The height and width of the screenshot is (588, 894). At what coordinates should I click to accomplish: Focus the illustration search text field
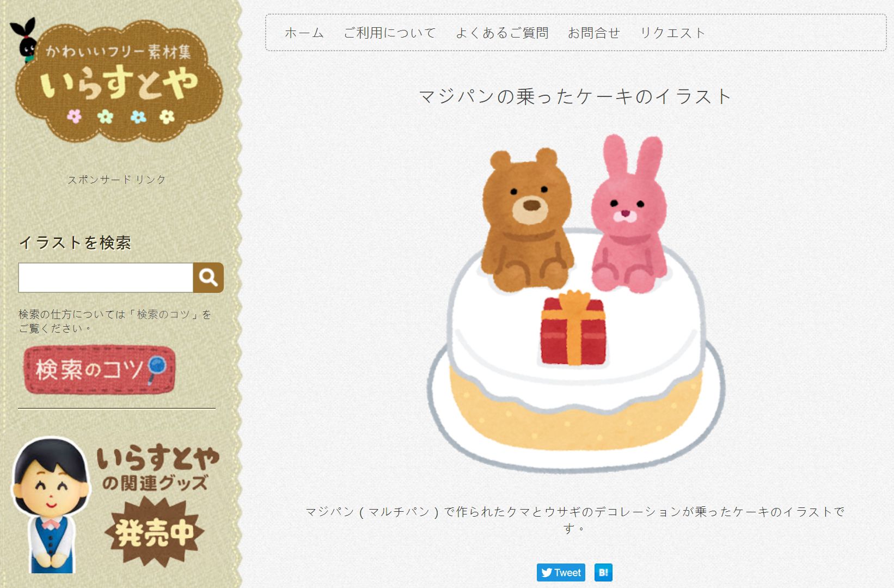[106, 278]
